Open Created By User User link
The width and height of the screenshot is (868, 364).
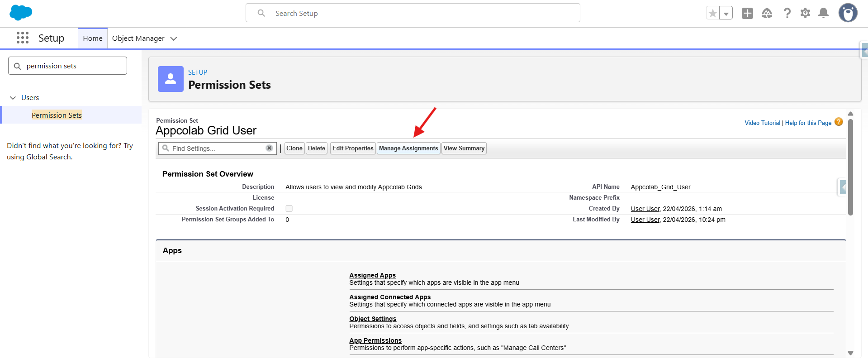(645, 209)
